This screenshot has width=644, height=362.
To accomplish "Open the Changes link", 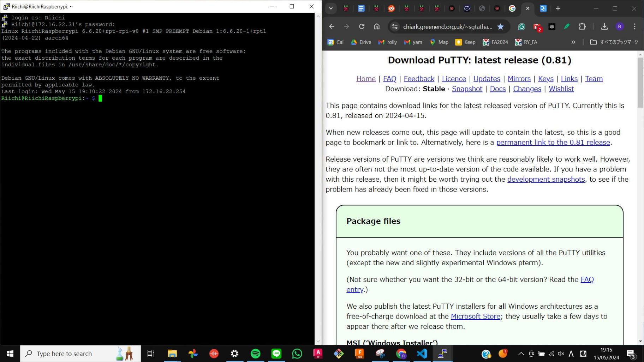I will pyautogui.click(x=527, y=89).
